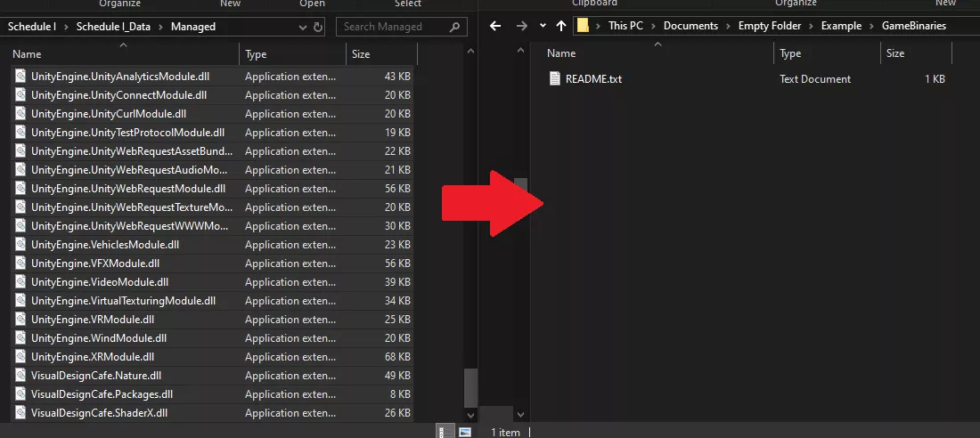Switch Managed window to details view
980x438 pixels.
click(x=445, y=432)
